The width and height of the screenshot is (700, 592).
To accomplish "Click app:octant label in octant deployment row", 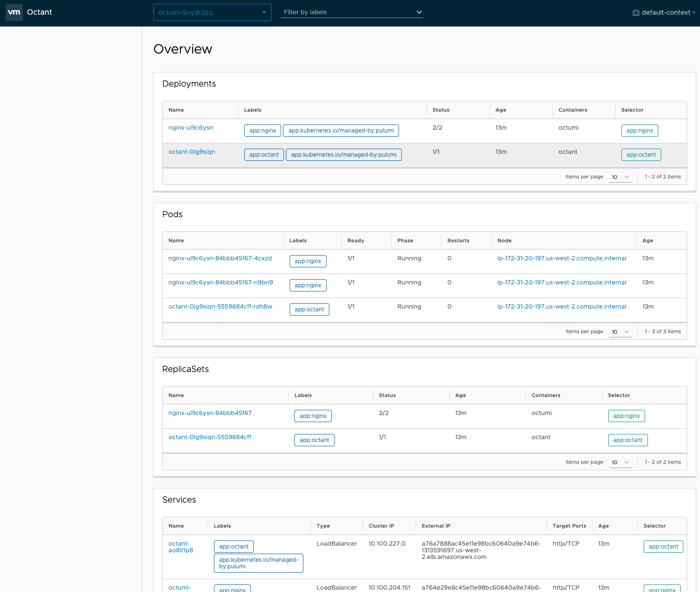I will (264, 155).
